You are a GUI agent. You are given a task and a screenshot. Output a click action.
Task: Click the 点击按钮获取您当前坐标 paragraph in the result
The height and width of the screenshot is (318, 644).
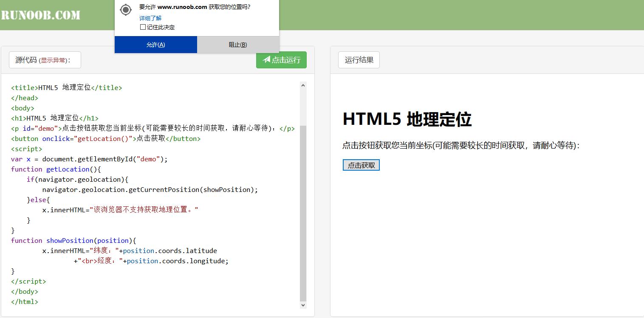[x=461, y=145]
